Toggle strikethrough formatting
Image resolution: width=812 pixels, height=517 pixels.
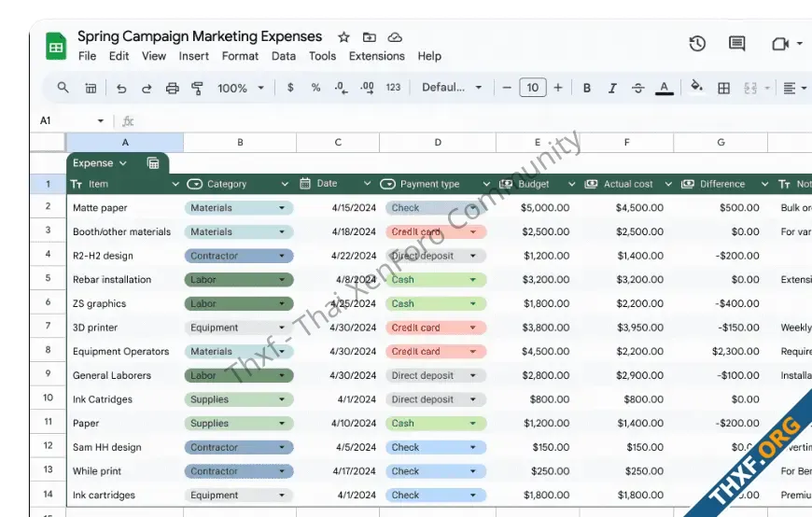pyautogui.click(x=638, y=88)
